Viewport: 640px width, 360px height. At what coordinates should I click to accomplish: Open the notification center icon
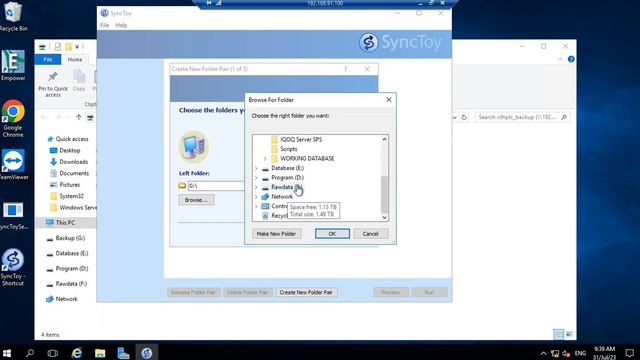(630, 353)
